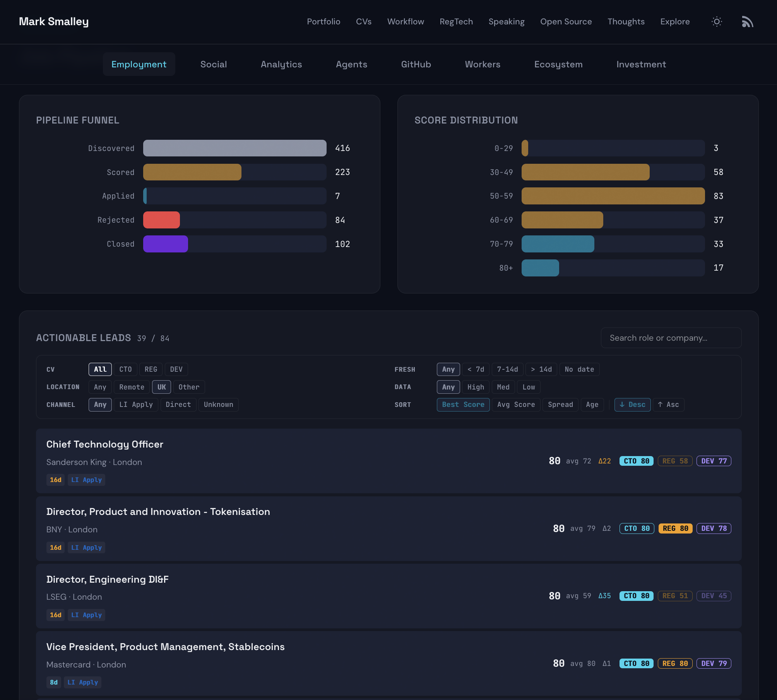This screenshot has height=700, width=777.
Task: Open the Portfolio nav link
Action: click(323, 22)
